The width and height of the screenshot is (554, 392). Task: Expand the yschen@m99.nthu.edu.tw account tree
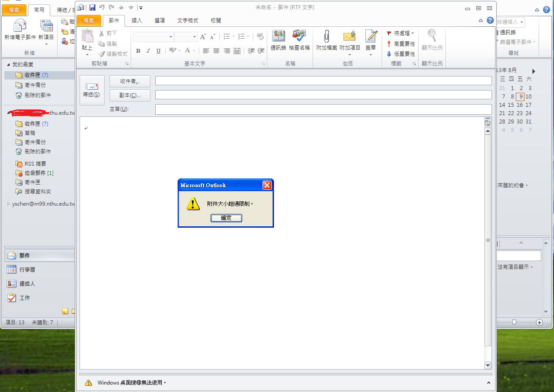coord(9,204)
